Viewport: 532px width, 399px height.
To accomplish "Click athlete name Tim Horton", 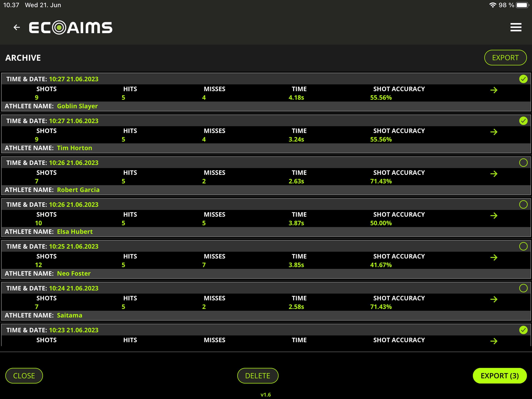I will tap(75, 148).
